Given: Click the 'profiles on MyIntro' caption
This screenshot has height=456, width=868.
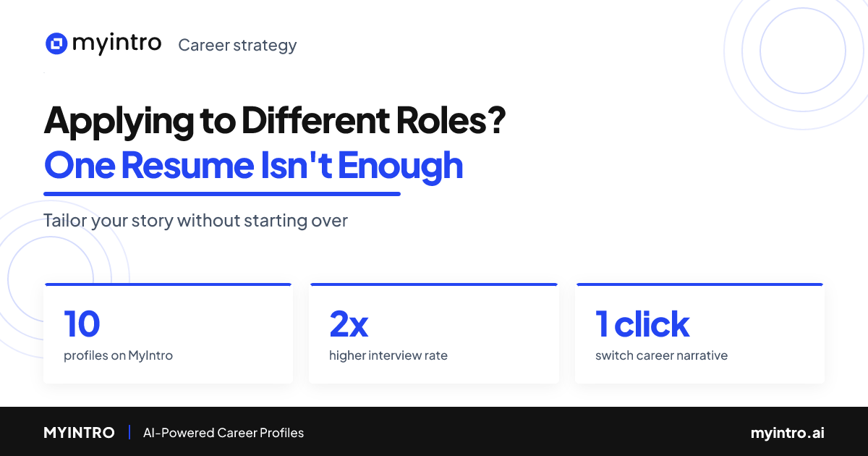Looking at the screenshot, I should pos(118,355).
